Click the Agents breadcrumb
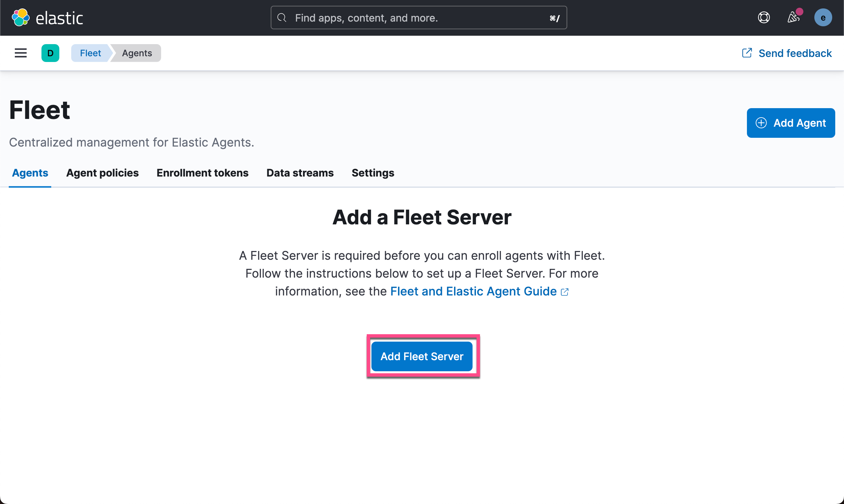844x504 pixels. (x=137, y=53)
